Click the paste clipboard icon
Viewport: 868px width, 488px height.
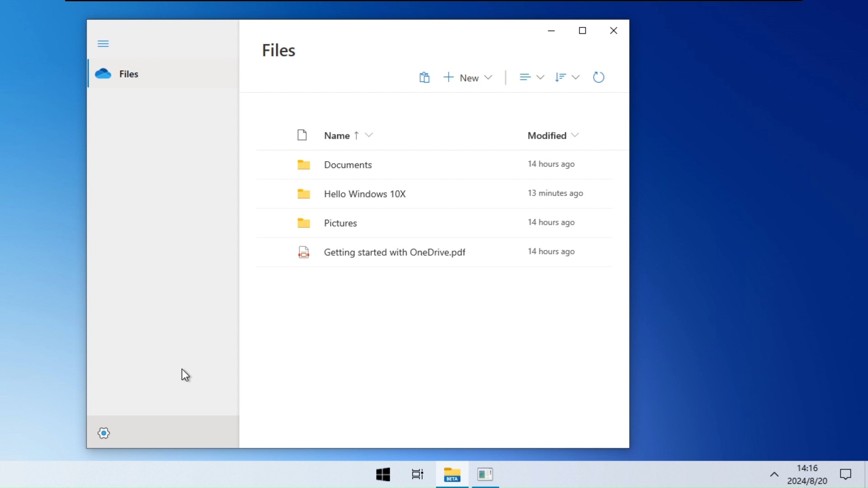424,78
